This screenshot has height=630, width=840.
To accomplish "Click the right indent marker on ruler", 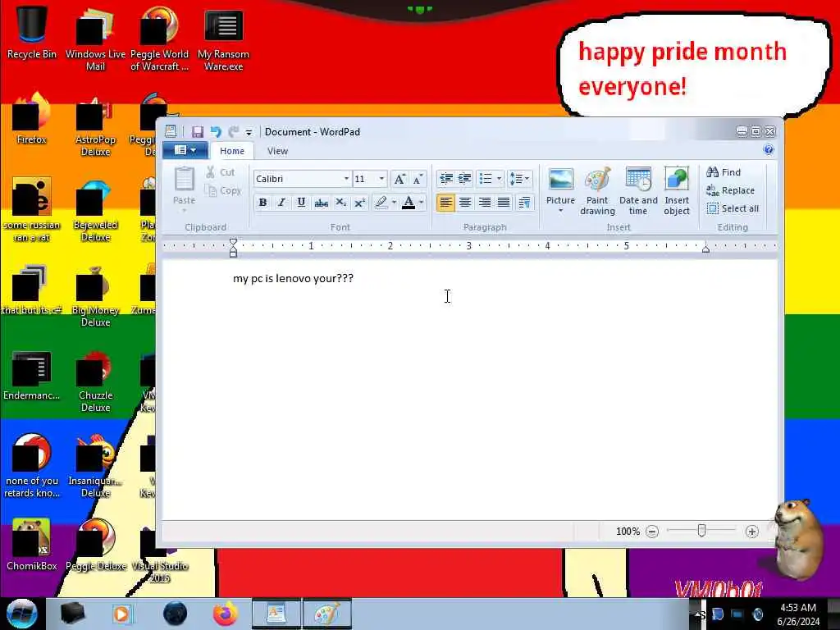I will point(705,248).
